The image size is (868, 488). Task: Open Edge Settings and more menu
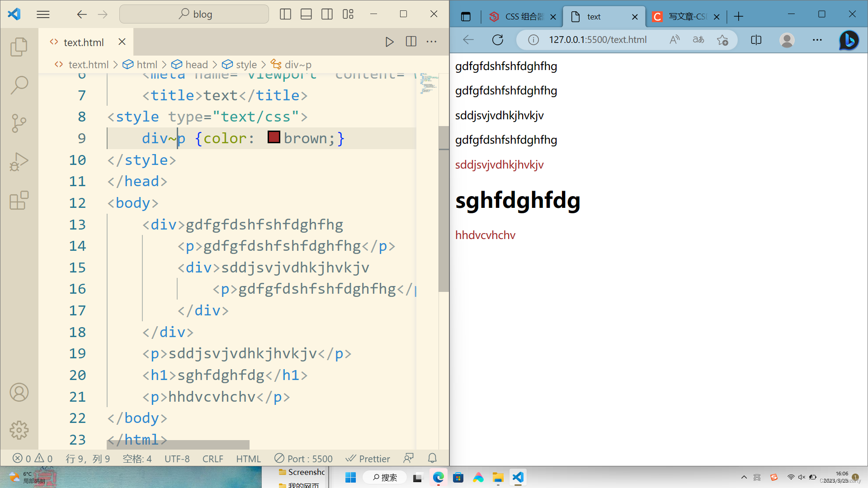click(817, 40)
